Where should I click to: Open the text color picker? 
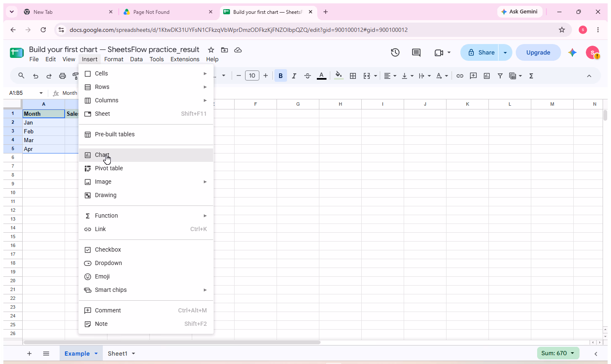[321, 76]
